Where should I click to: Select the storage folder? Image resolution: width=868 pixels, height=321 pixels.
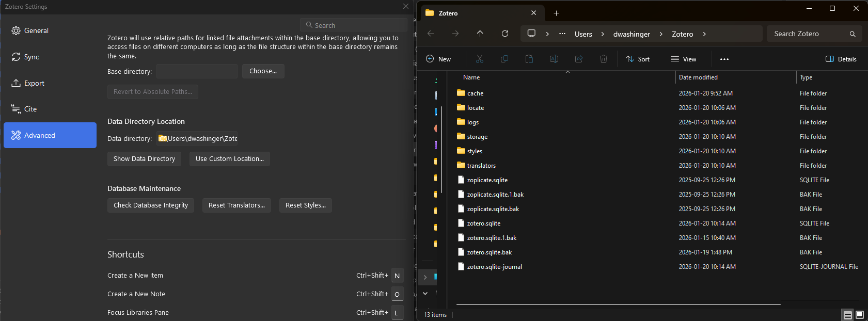[x=658, y=137]
